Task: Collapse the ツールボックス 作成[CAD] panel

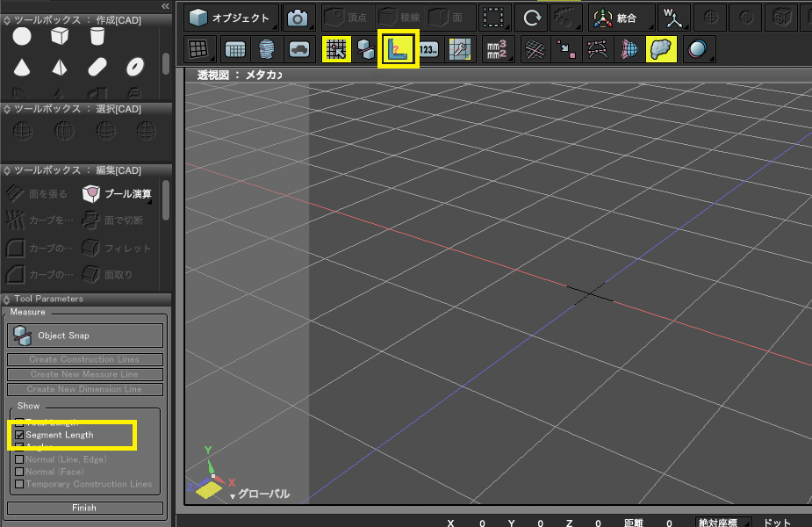Action: coord(7,20)
